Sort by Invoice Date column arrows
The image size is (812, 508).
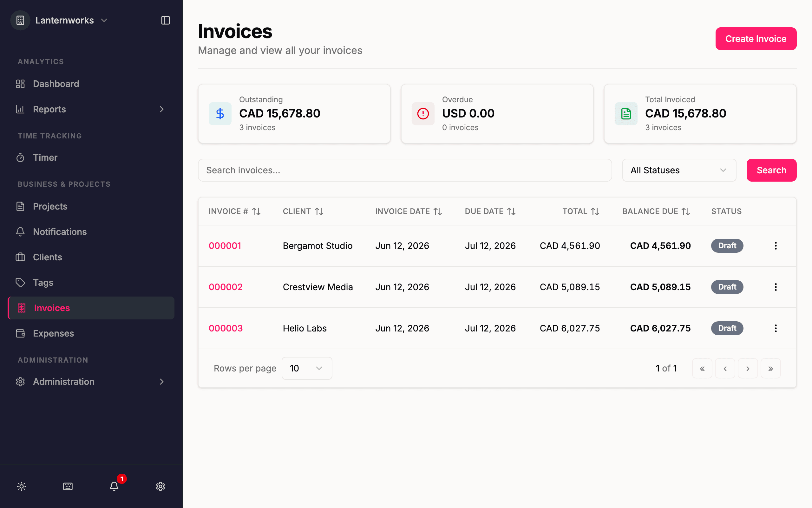click(x=438, y=211)
